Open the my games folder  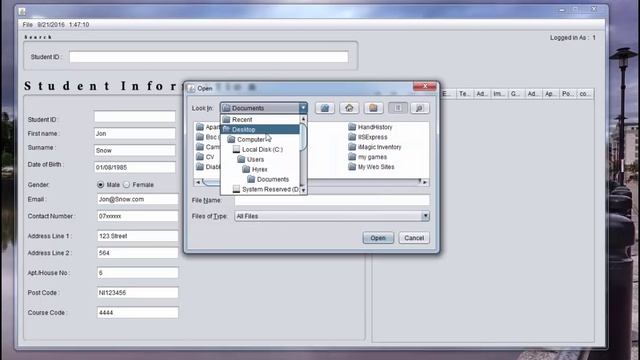click(x=367, y=157)
